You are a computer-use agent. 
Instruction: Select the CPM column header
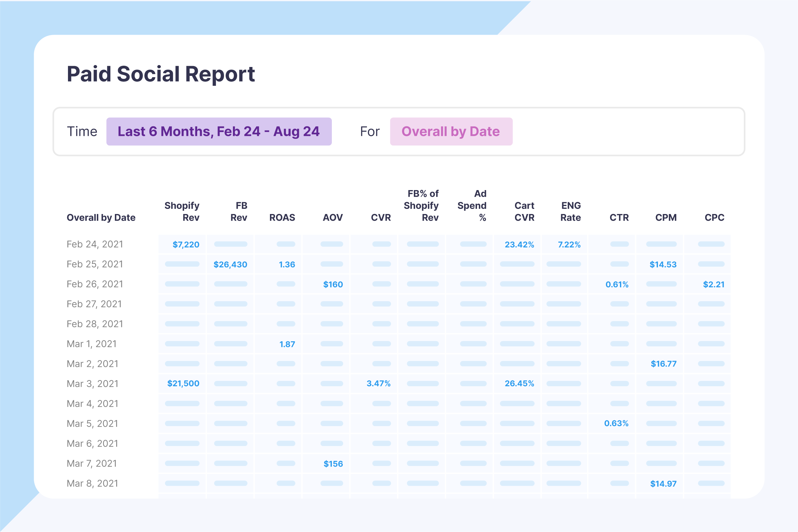[x=665, y=218]
